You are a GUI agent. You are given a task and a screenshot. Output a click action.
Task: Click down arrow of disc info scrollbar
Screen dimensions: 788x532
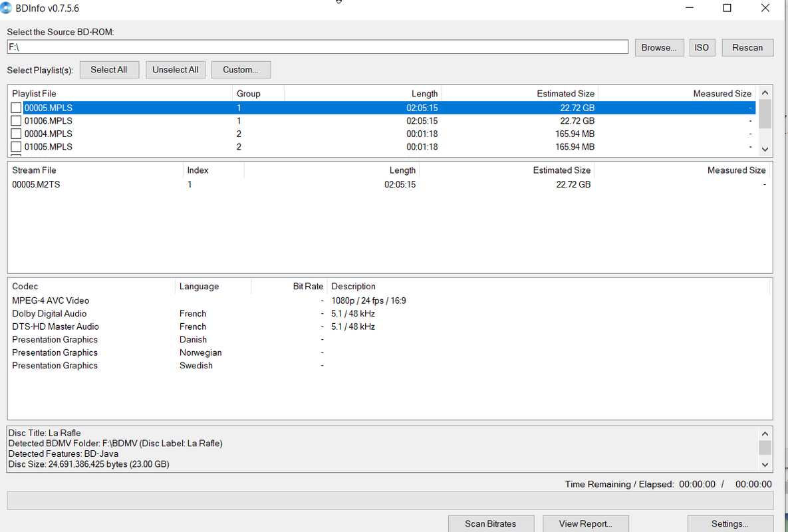(x=765, y=465)
